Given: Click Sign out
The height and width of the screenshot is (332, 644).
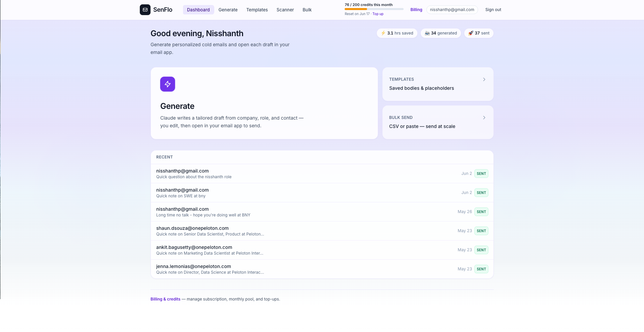Looking at the screenshot, I should pos(493,10).
